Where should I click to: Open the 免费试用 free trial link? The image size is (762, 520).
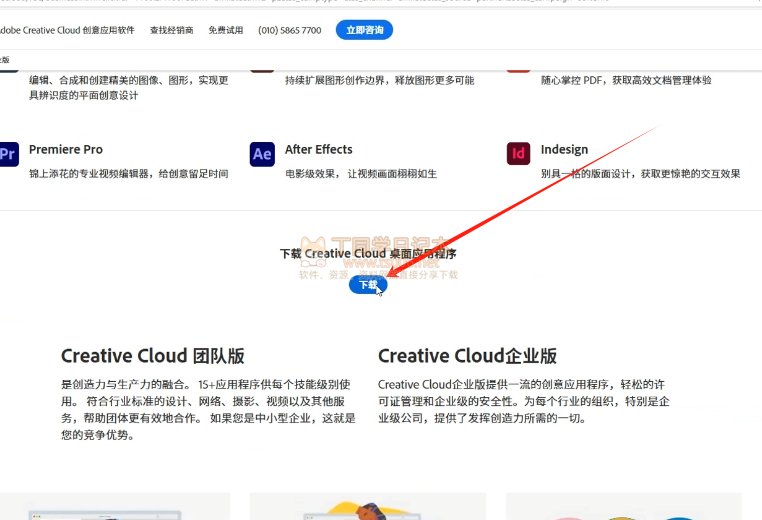[x=225, y=31]
